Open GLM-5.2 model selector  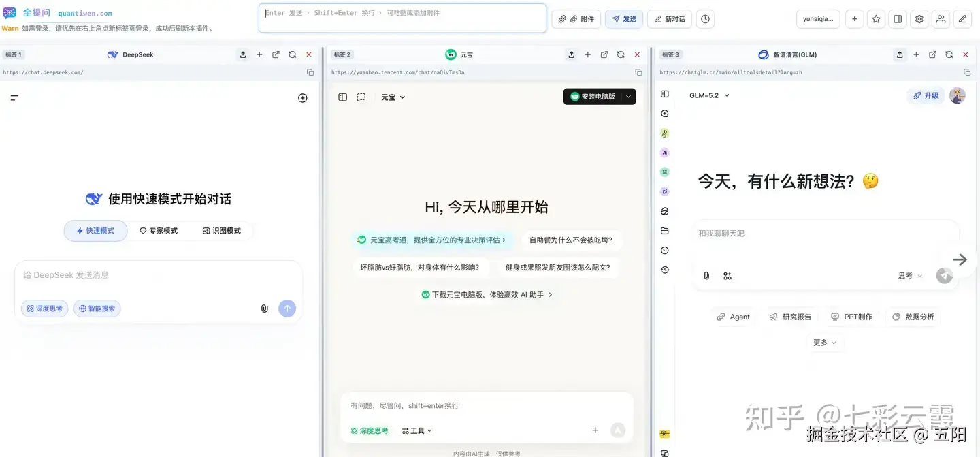click(709, 95)
